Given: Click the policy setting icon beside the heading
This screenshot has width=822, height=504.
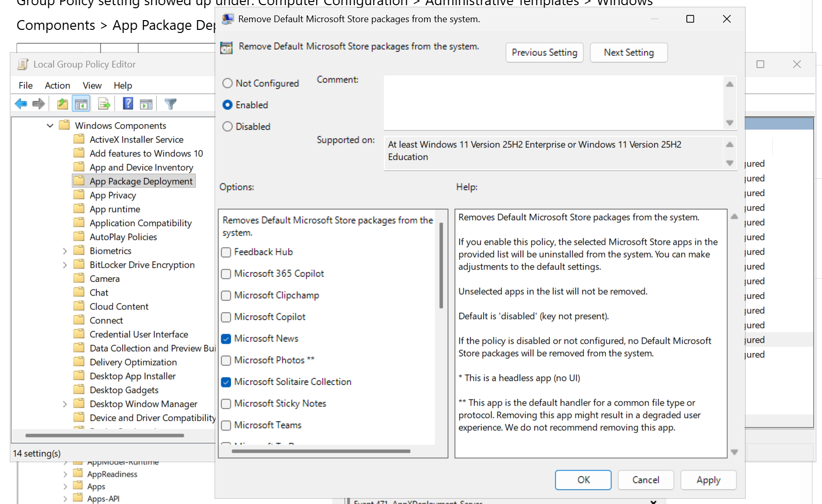Looking at the screenshot, I should (226, 47).
